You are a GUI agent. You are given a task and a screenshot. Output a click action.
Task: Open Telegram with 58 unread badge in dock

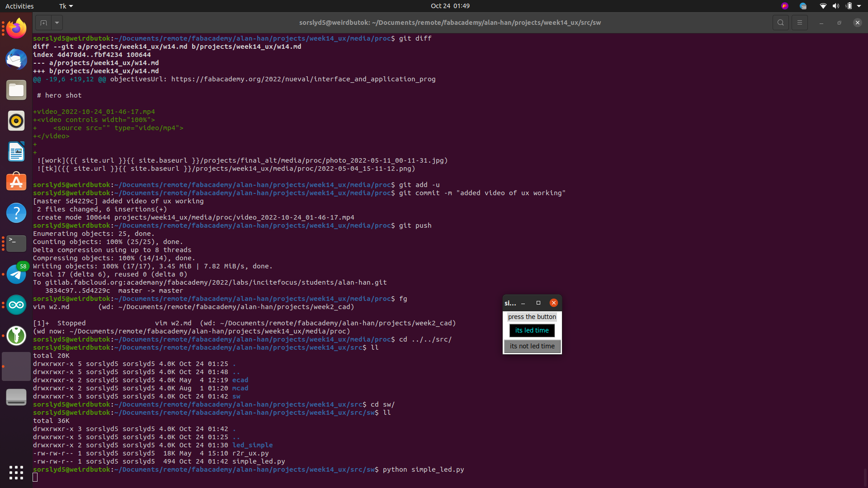(x=16, y=274)
